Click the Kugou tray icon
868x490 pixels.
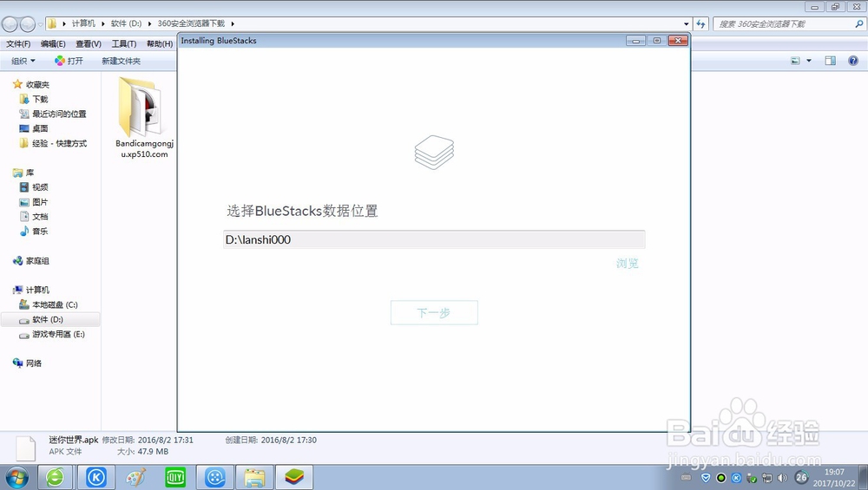pos(736,477)
